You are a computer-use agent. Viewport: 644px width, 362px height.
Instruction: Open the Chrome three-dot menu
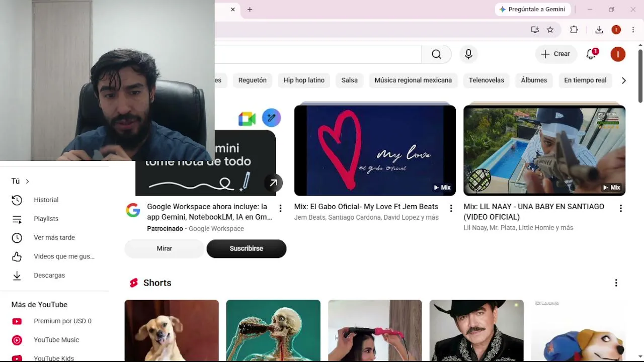click(x=633, y=30)
